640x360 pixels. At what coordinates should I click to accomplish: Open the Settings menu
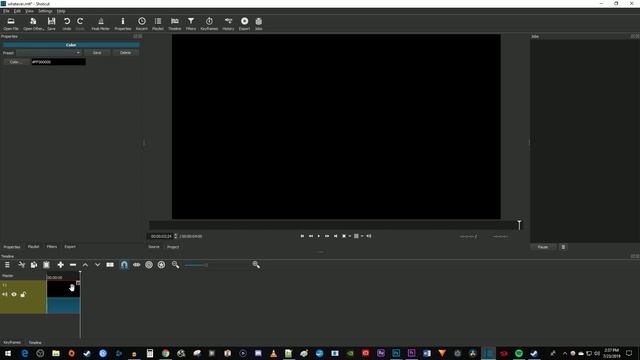click(45, 11)
